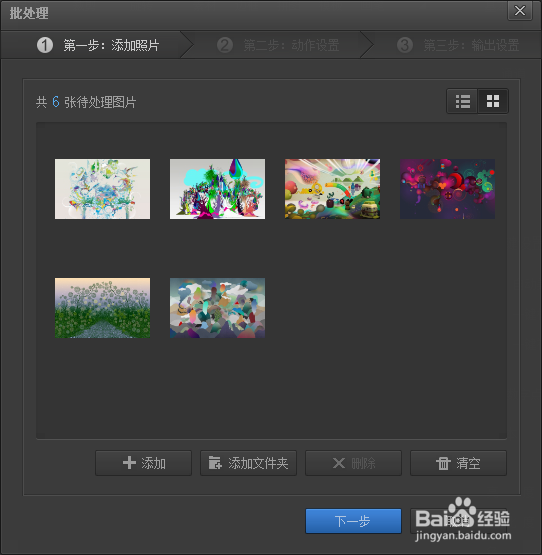Close the 批处理 dialog
Image resolution: width=542 pixels, height=555 pixels.
[x=520, y=11]
